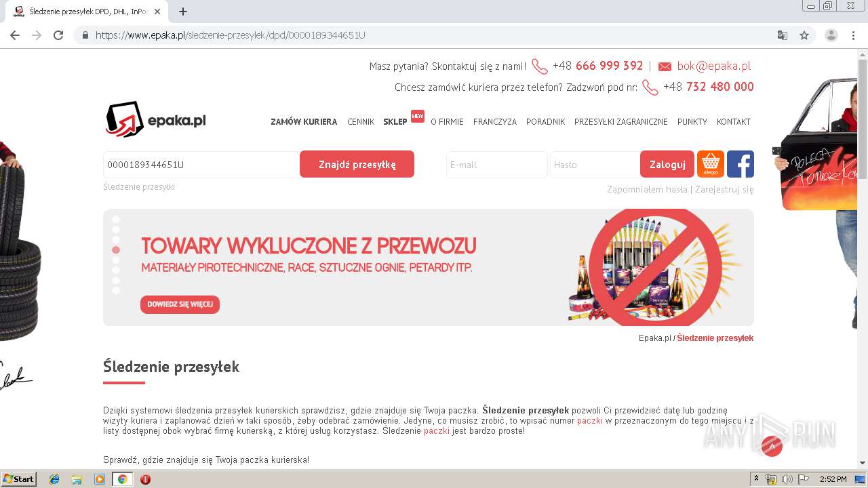Viewport: 868px width, 488px height.
Task: Focus the Hasło password field
Action: coord(595,164)
